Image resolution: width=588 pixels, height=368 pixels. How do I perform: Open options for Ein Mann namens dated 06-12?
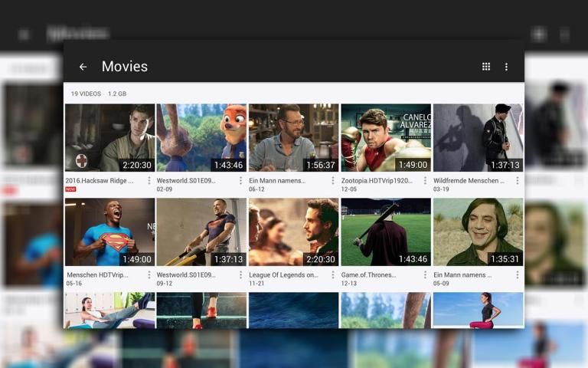coord(332,181)
